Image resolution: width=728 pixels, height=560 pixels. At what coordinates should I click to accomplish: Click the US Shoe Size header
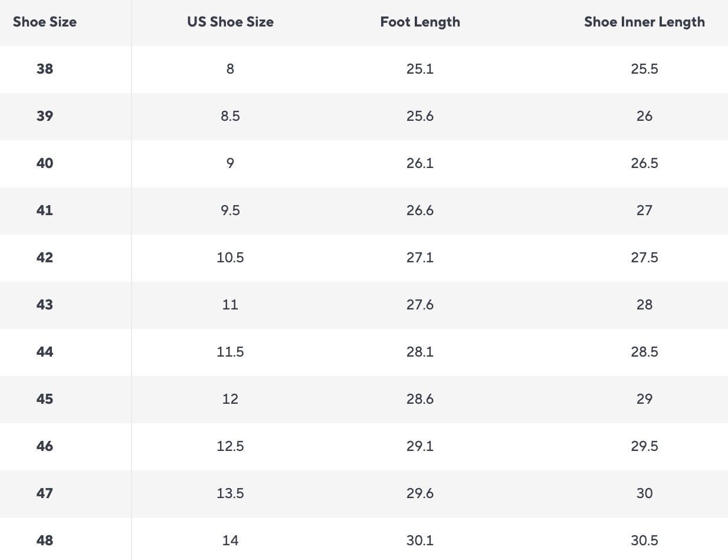tap(230, 22)
